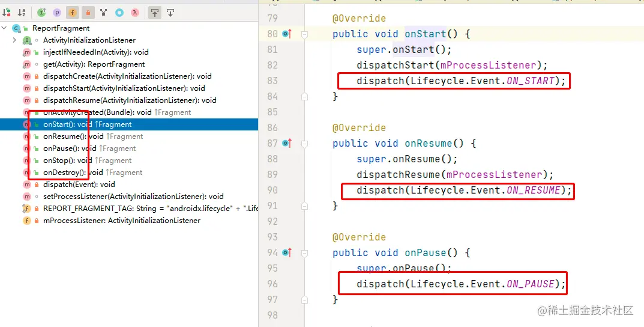This screenshot has width=644, height=327.
Task: Select highlighted onStart(): void row
Action: (129, 124)
